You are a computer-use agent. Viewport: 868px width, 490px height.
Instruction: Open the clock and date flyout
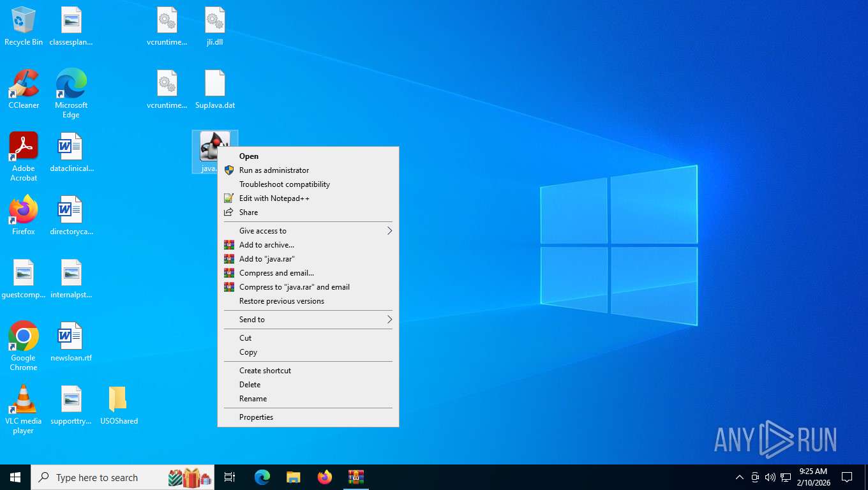click(x=813, y=477)
